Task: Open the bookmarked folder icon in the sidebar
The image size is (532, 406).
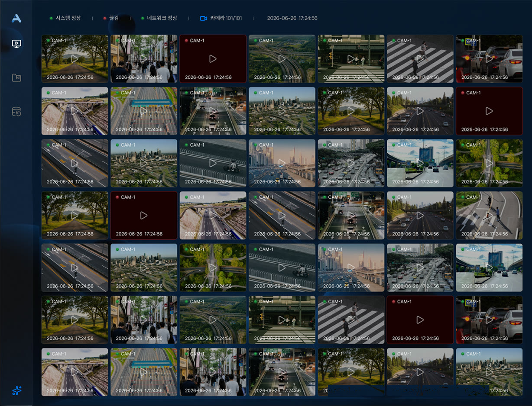Action: coord(16,78)
